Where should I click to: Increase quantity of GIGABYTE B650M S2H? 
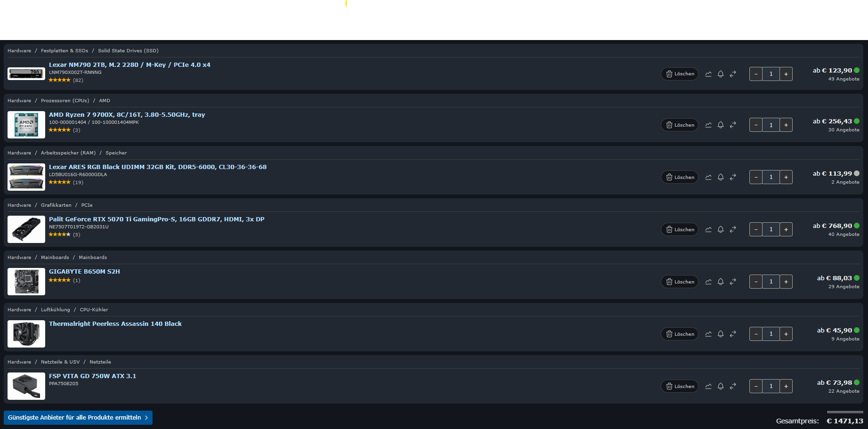(x=786, y=282)
